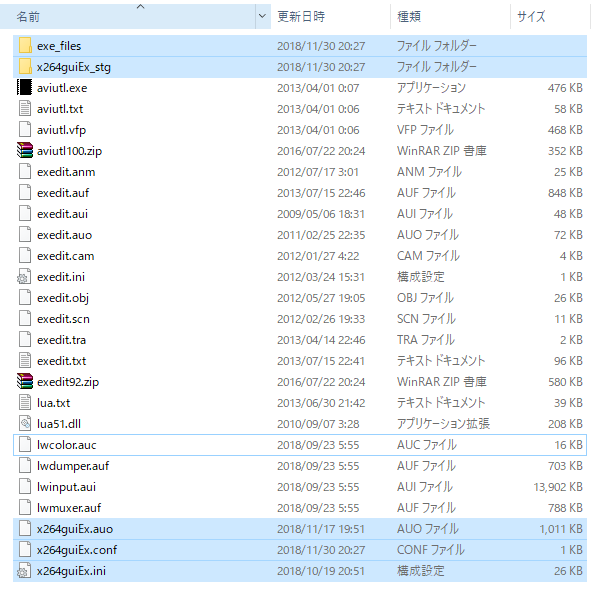Click the exedit.anm file icon
Image resolution: width=610 pixels, height=589 pixels.
(x=25, y=172)
